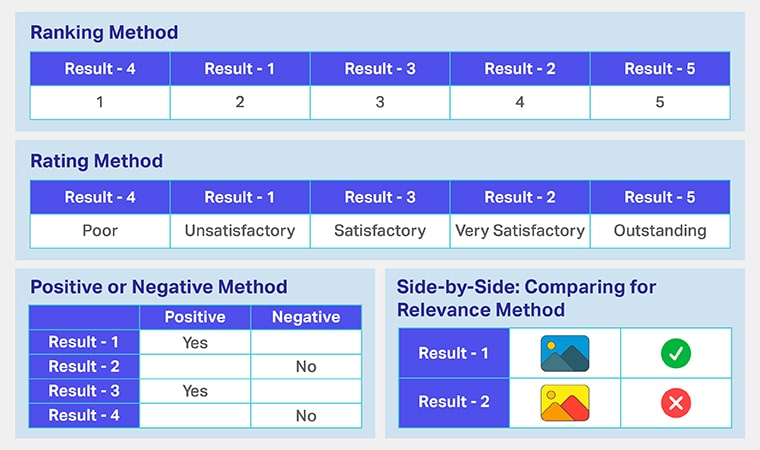This screenshot has height=450, width=760.
Task: Click the yellow mountain image icon
Action: coord(565,402)
